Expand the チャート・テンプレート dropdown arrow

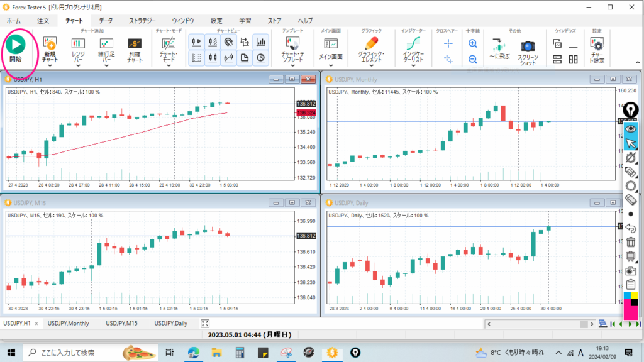coord(293,65)
